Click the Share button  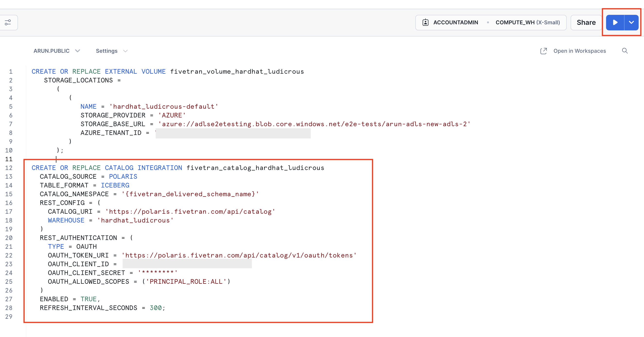[x=586, y=23]
